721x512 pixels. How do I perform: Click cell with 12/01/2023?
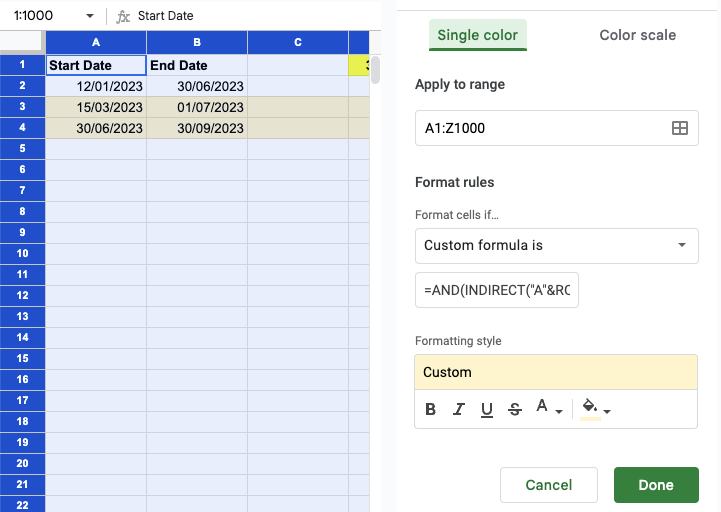96,86
